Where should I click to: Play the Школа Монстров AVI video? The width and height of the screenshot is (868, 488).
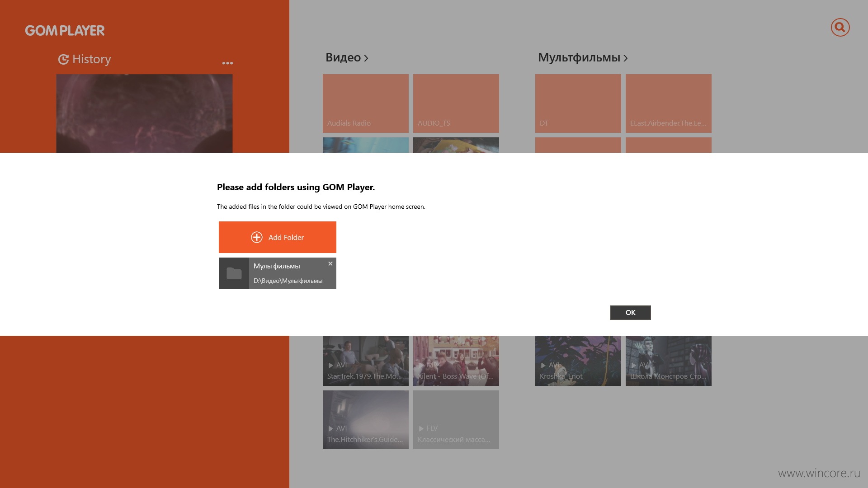[x=668, y=361]
